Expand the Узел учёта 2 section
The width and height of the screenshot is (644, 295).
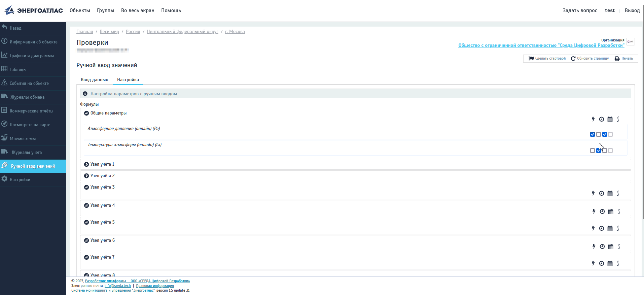[x=86, y=176]
